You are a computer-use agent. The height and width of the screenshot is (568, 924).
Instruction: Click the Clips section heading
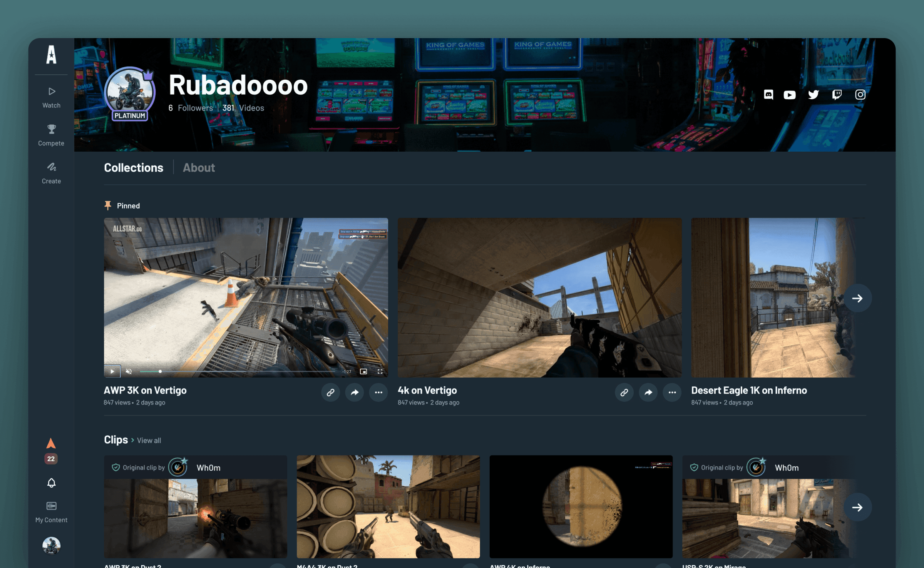point(116,439)
